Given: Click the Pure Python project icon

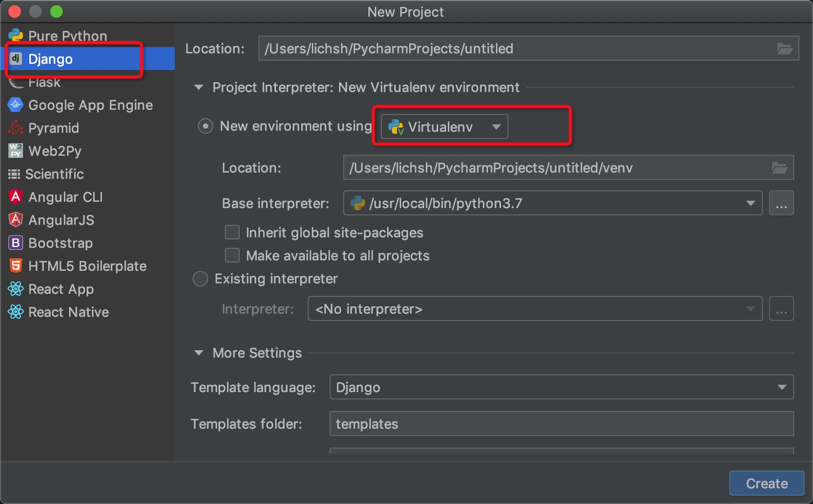Looking at the screenshot, I should pos(16,36).
